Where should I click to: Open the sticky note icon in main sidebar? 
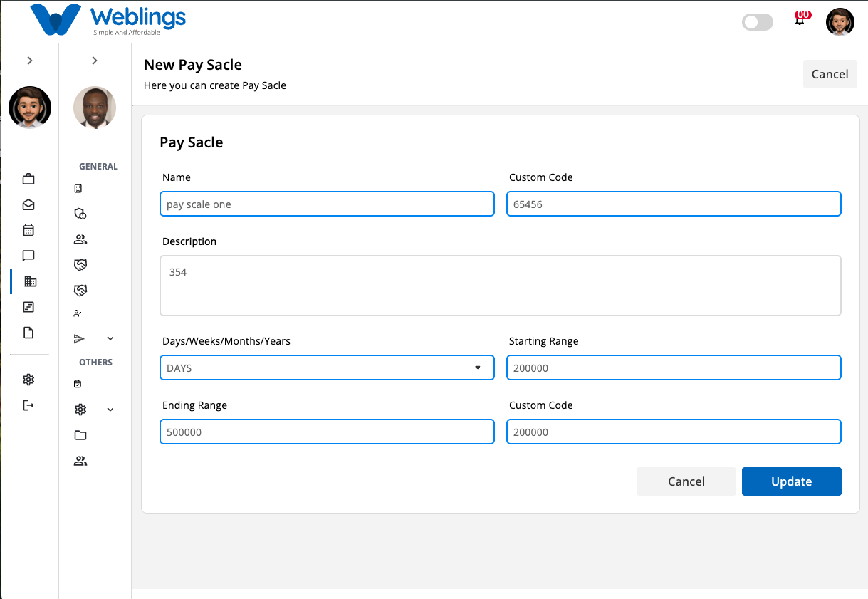pyautogui.click(x=28, y=307)
